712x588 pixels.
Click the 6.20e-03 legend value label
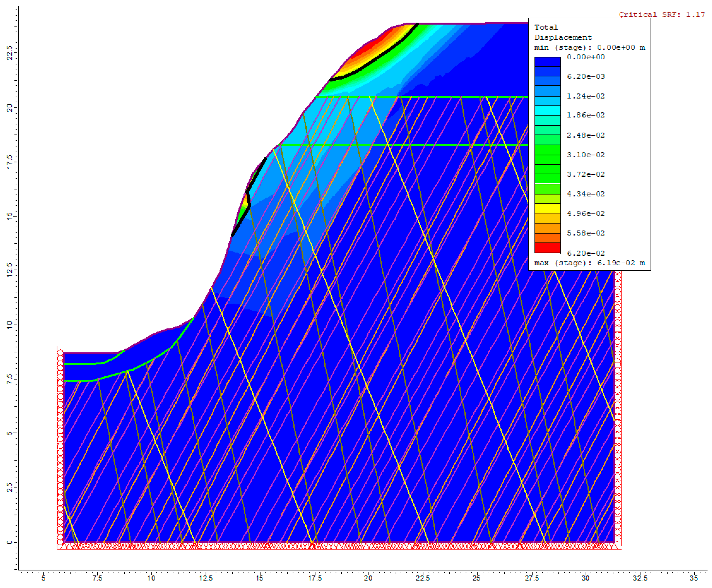click(x=585, y=77)
